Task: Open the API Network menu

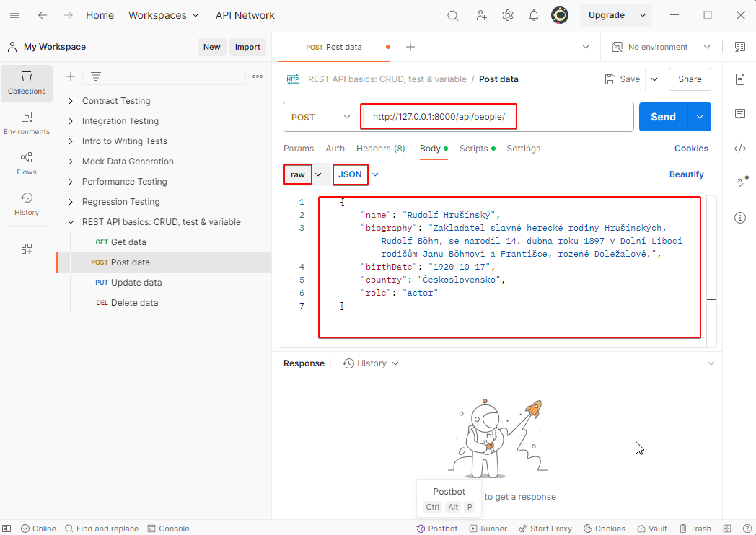Action: point(245,15)
